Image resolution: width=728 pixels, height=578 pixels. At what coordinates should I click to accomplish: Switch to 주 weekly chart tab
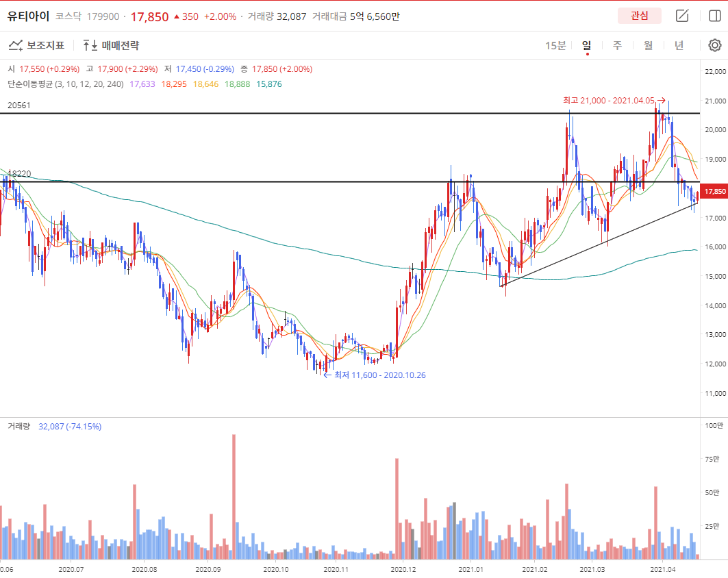617,45
